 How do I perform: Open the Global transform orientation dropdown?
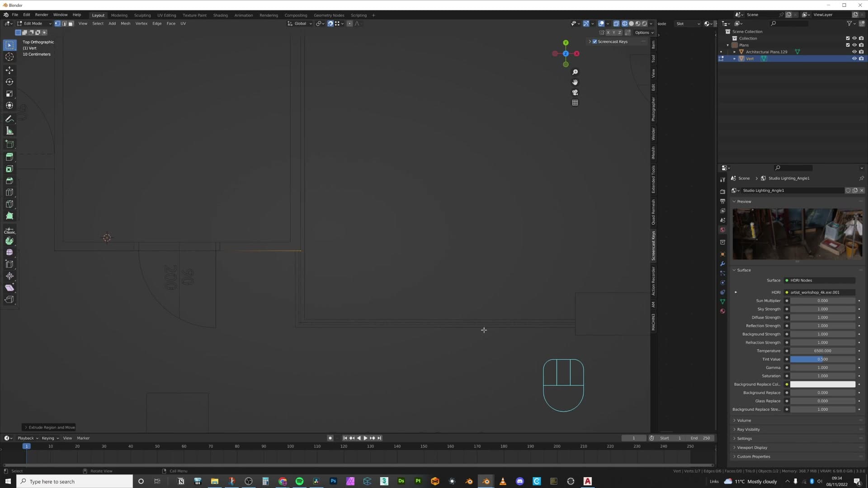coord(300,23)
